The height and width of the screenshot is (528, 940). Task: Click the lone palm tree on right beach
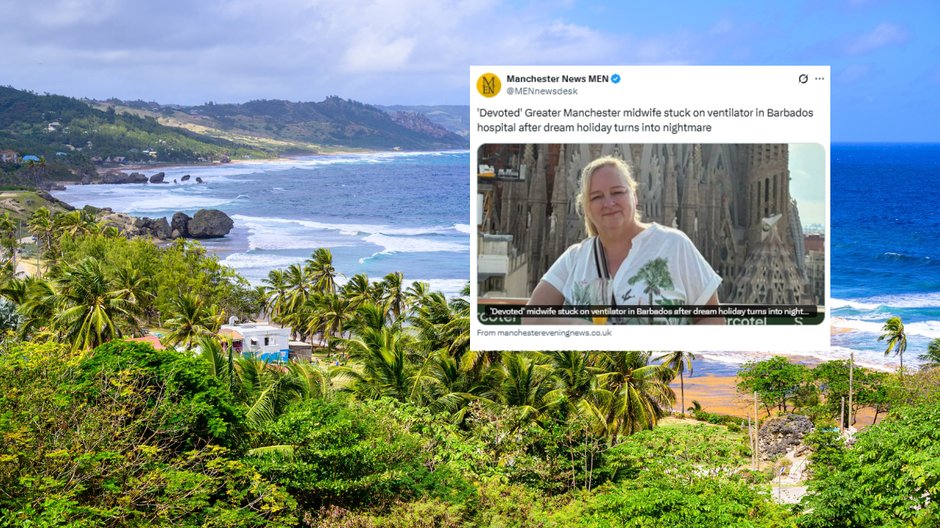click(894, 340)
